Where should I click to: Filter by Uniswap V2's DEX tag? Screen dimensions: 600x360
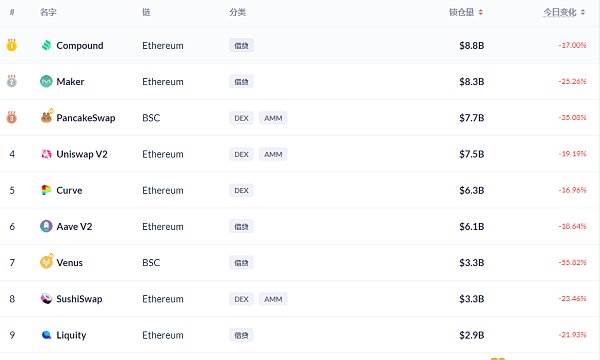241,154
